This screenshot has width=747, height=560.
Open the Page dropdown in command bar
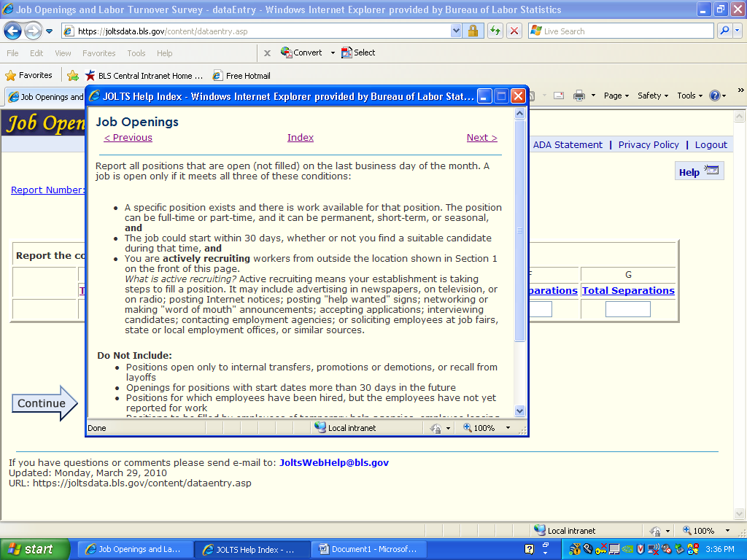[616, 96]
